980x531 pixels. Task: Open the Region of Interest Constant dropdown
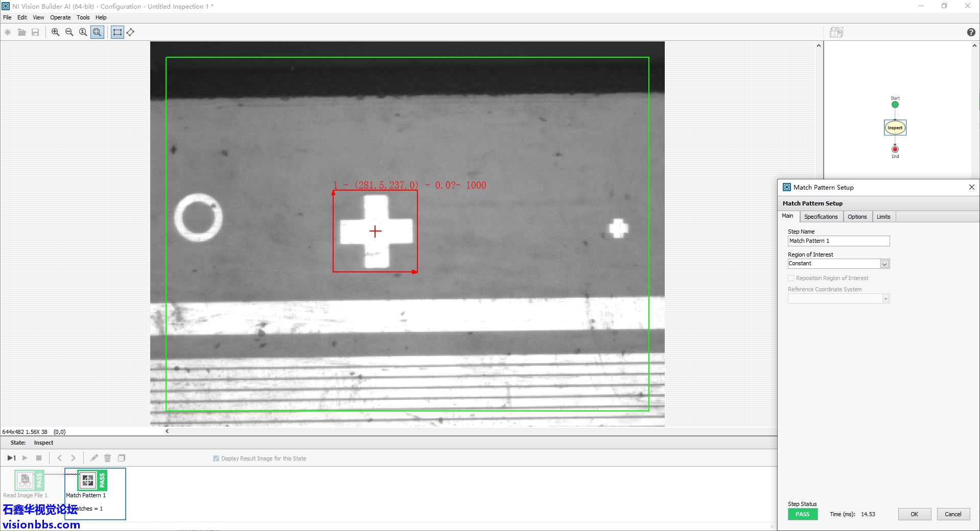[x=884, y=264]
